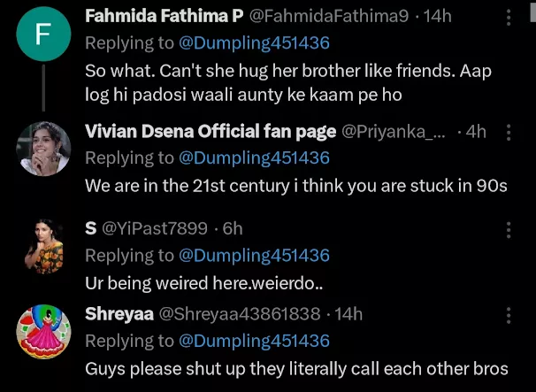Click Fahmida Fathima's green F avatar

click(44, 35)
